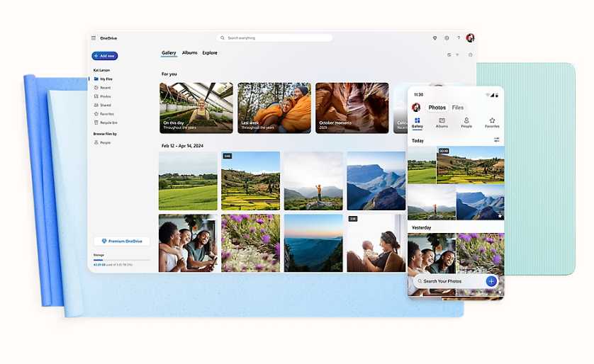
Task: Open the settings gear in the top bar
Action: [447, 38]
